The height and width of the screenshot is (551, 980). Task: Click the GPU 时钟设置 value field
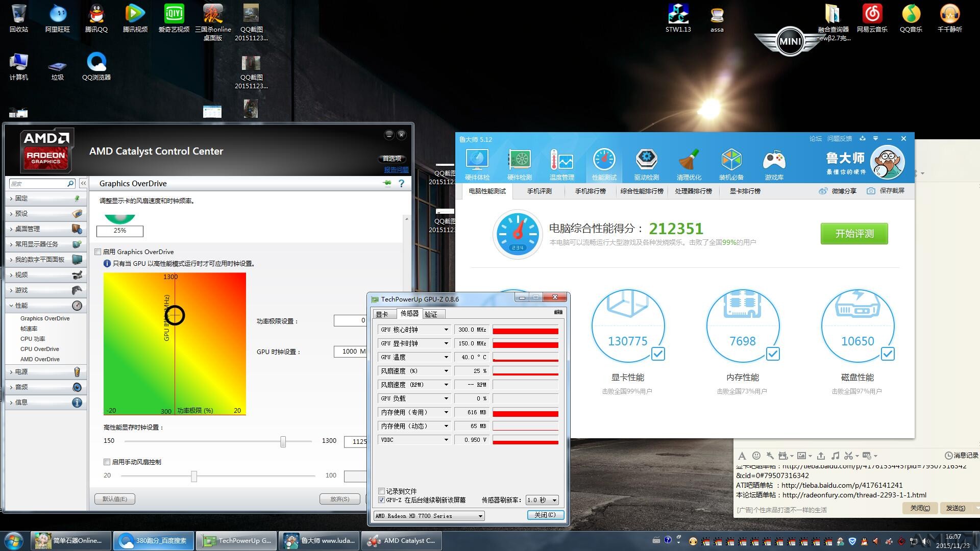point(350,352)
